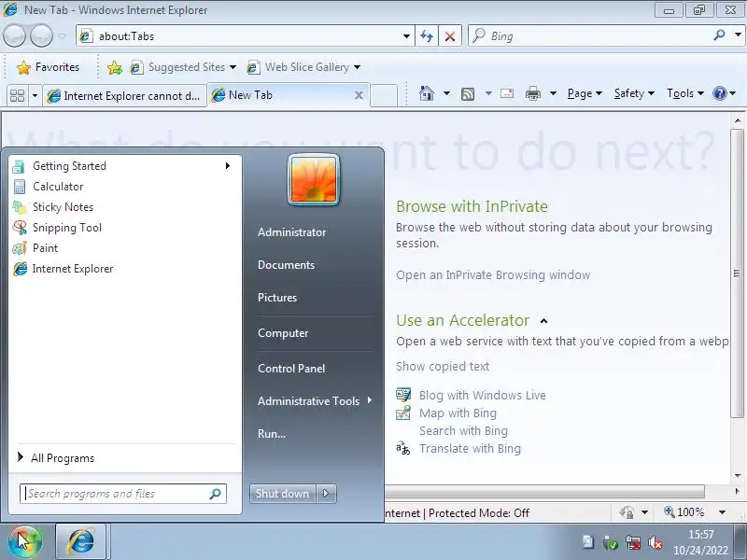Click the Shut down button

pos(283,494)
